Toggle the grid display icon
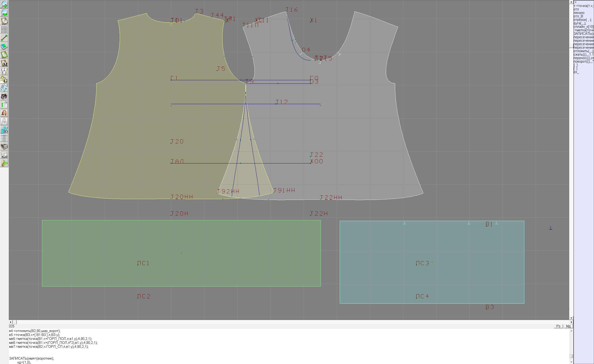 (4, 29)
